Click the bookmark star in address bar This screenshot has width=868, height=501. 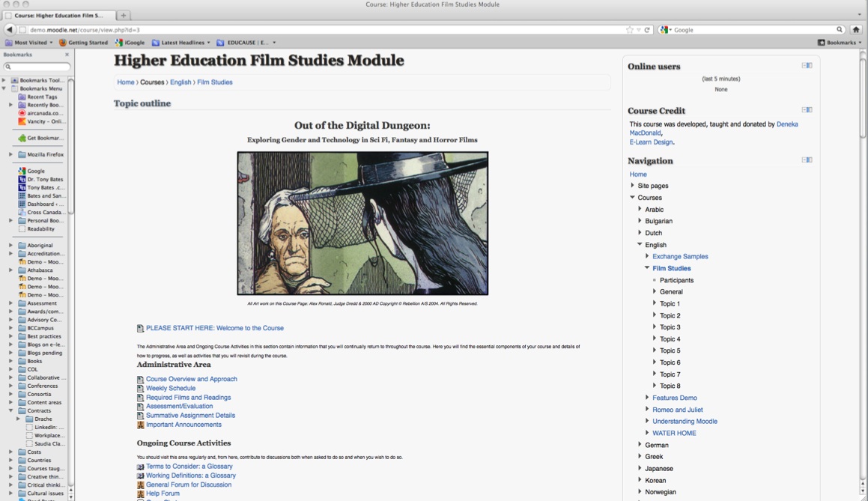[x=629, y=30]
